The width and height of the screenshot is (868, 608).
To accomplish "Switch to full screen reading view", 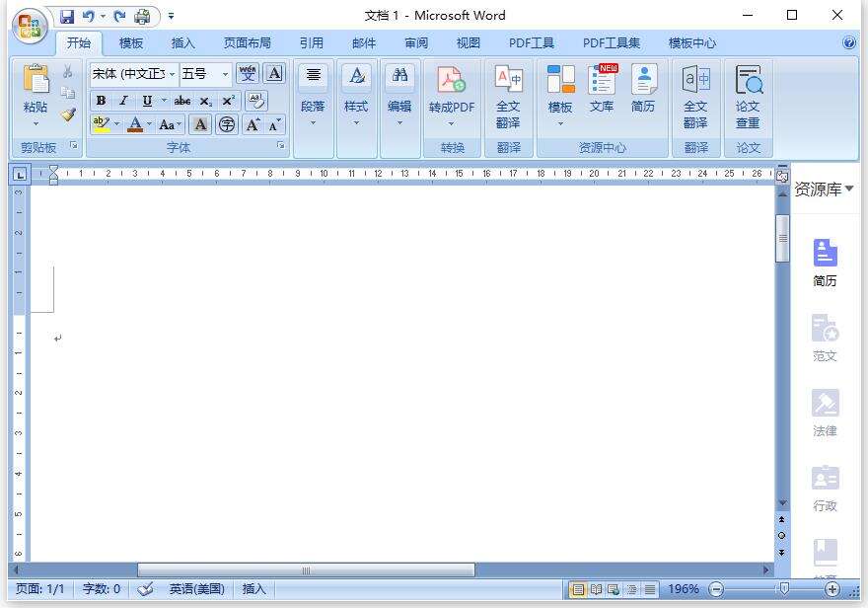I will pyautogui.click(x=596, y=589).
